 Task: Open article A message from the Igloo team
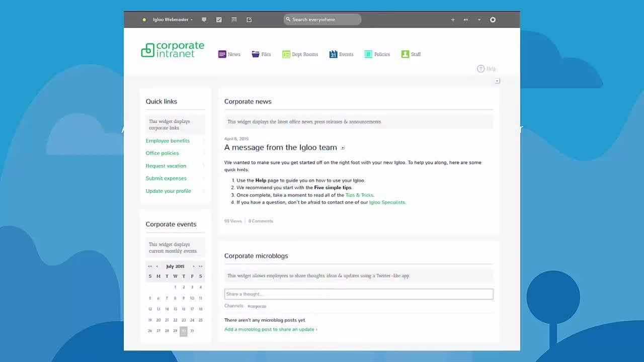pos(281,147)
